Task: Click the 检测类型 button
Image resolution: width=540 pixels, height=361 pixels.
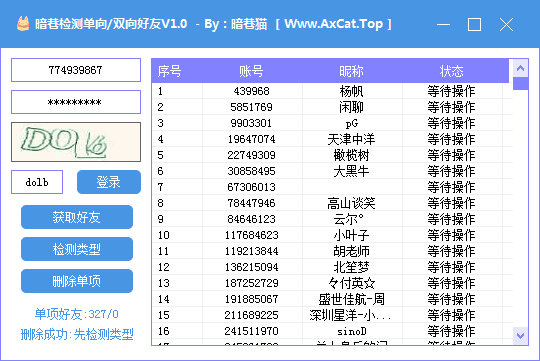Action: 77,249
